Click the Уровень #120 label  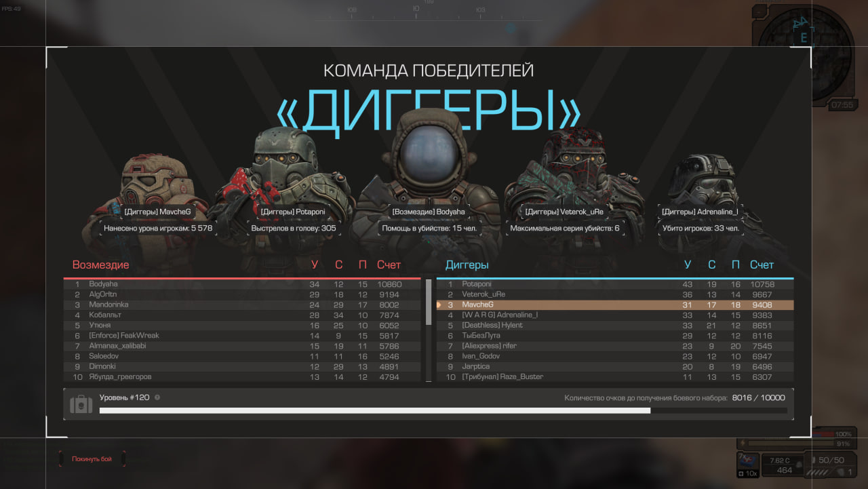pyautogui.click(x=124, y=397)
